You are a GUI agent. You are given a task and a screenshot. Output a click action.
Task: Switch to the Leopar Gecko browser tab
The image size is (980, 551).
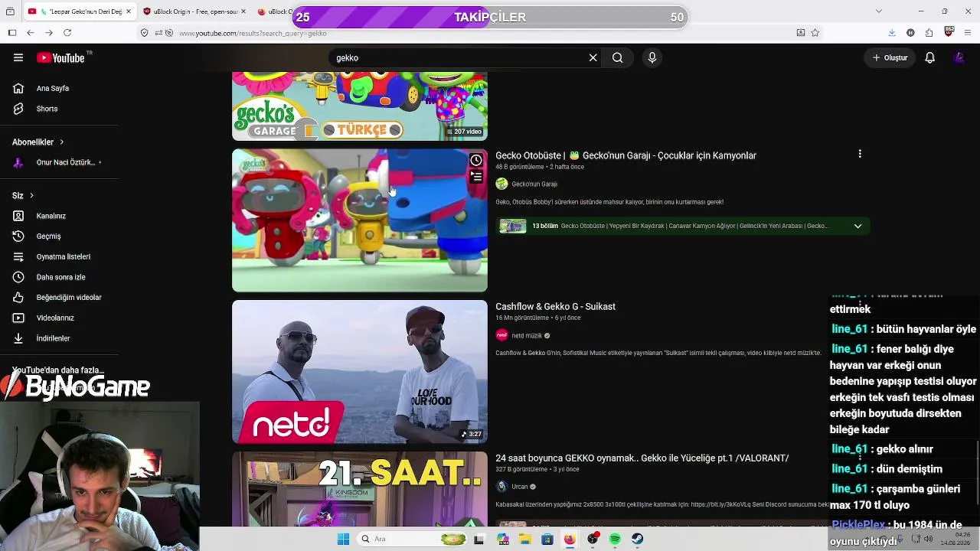point(78,11)
